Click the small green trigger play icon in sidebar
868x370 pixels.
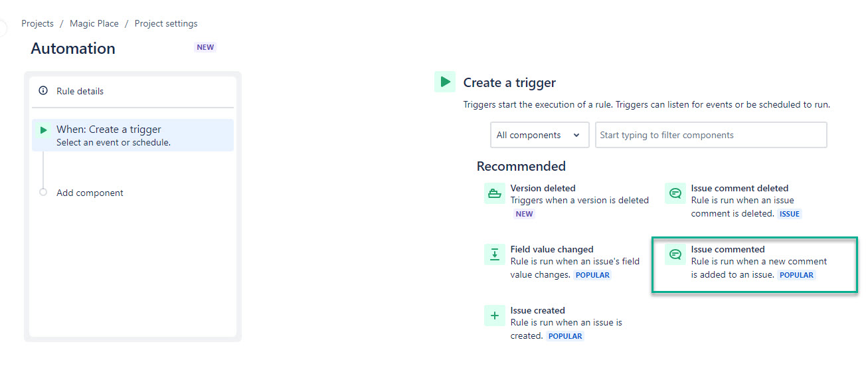pyautogui.click(x=44, y=130)
